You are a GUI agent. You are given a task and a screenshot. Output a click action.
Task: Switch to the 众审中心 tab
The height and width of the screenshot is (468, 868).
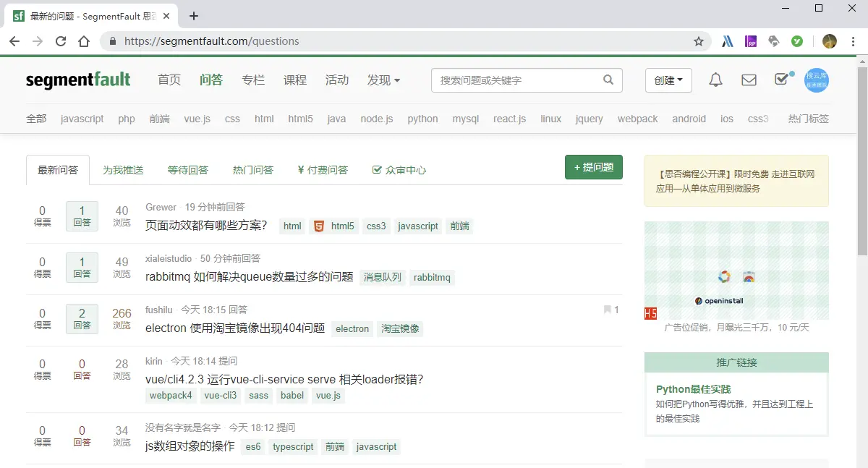[399, 170]
